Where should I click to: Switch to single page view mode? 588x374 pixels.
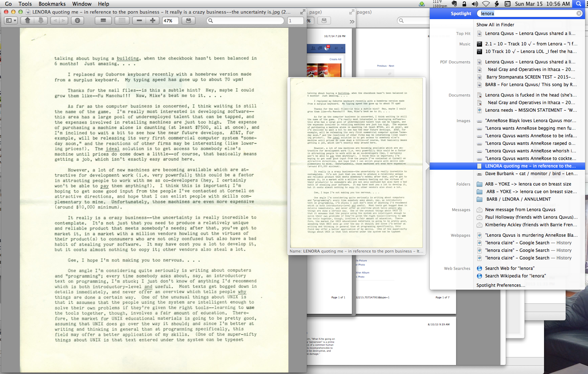point(122,21)
